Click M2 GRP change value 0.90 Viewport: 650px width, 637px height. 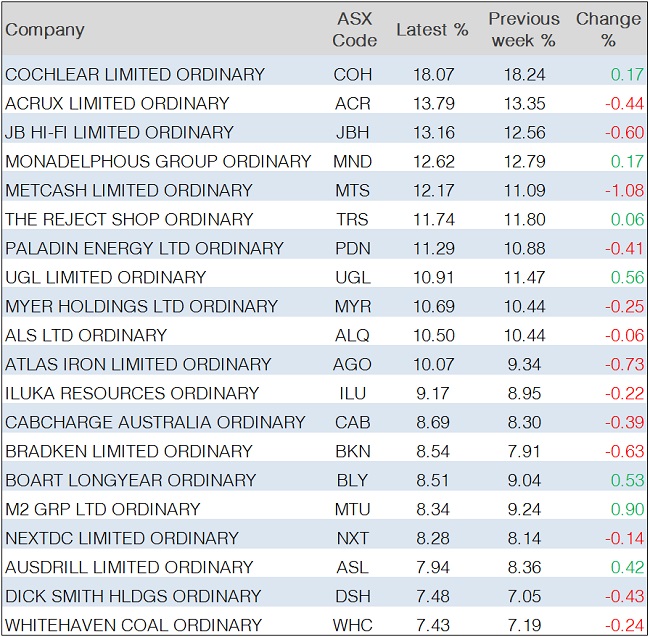(624, 509)
